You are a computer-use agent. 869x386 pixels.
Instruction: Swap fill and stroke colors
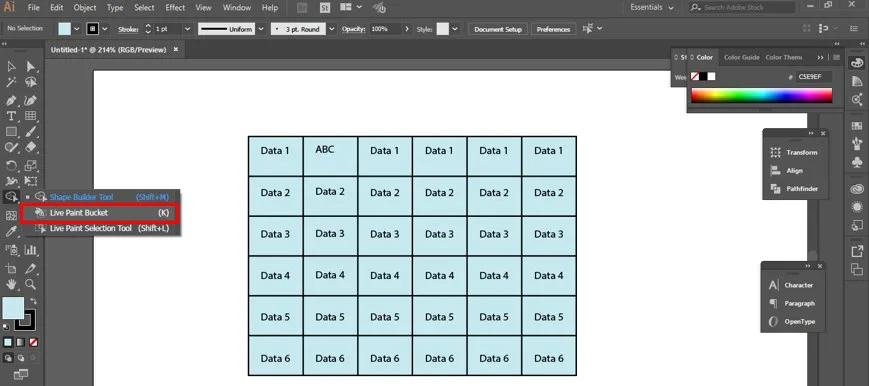coord(33,301)
